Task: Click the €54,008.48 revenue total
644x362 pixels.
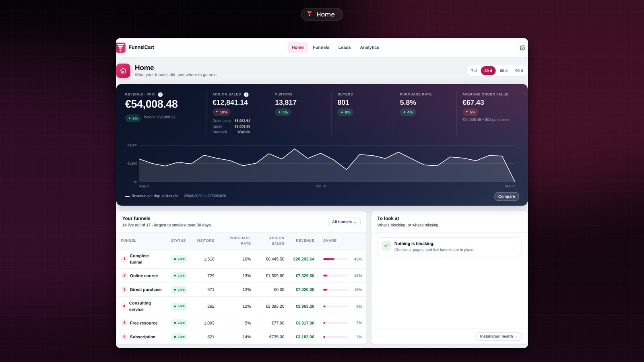Action: [151, 104]
